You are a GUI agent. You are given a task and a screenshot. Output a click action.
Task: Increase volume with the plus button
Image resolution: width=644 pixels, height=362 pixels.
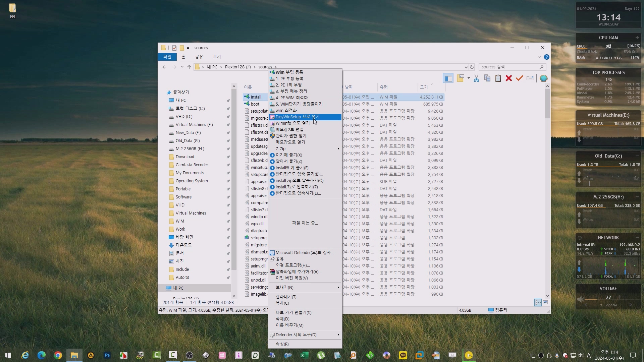tap(620, 297)
